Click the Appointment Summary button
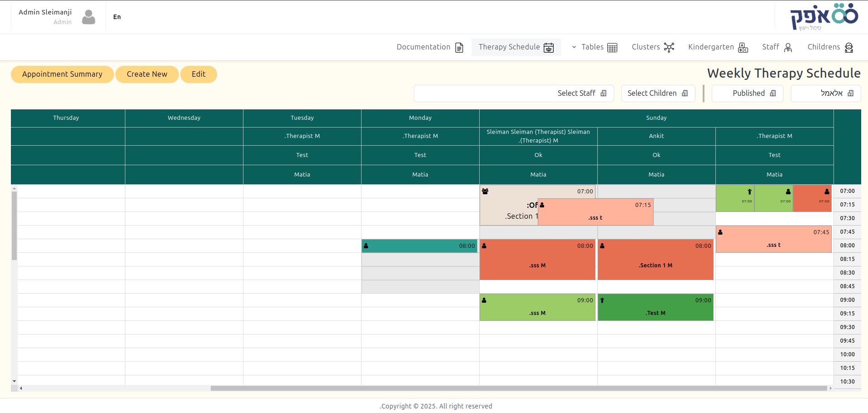The height and width of the screenshot is (413, 868). pyautogui.click(x=62, y=74)
